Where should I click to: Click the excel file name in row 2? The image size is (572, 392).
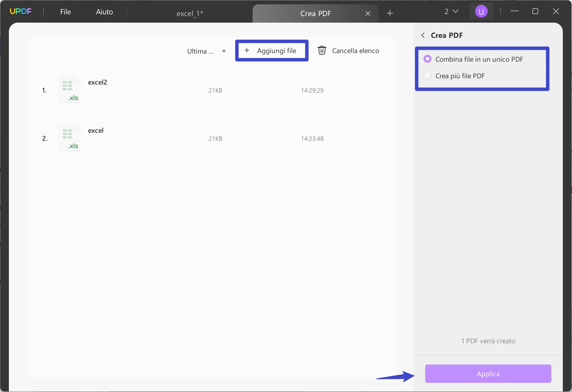[x=95, y=130]
